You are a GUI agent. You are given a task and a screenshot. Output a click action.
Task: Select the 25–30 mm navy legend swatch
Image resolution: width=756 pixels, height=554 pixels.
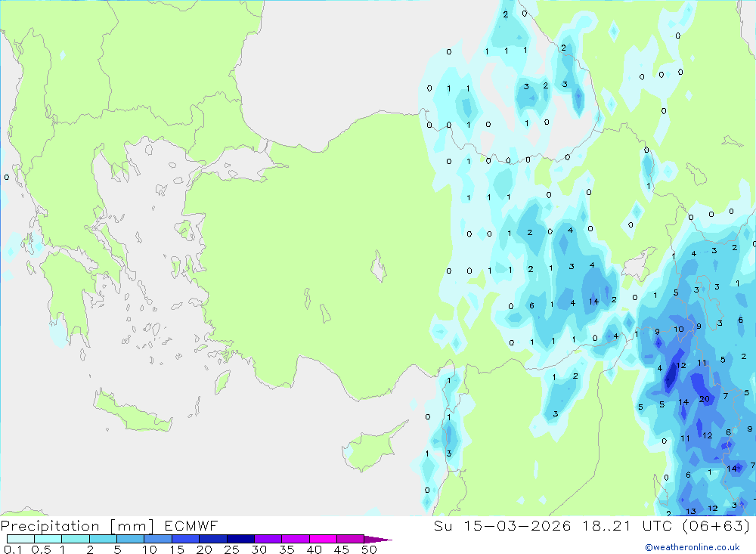(240, 539)
